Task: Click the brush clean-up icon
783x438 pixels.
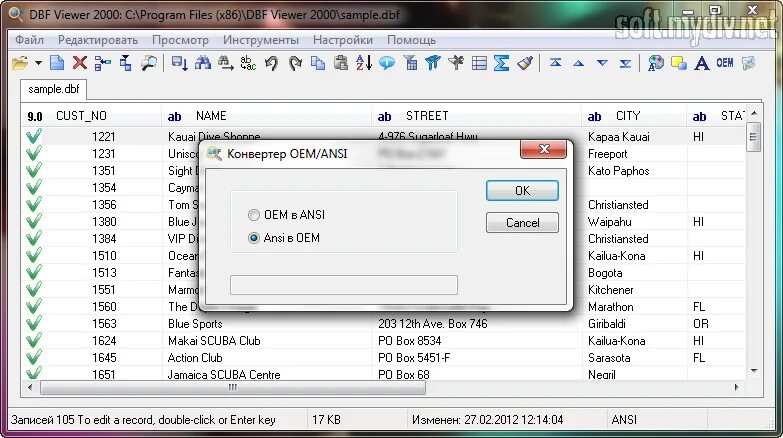Action: point(525,63)
